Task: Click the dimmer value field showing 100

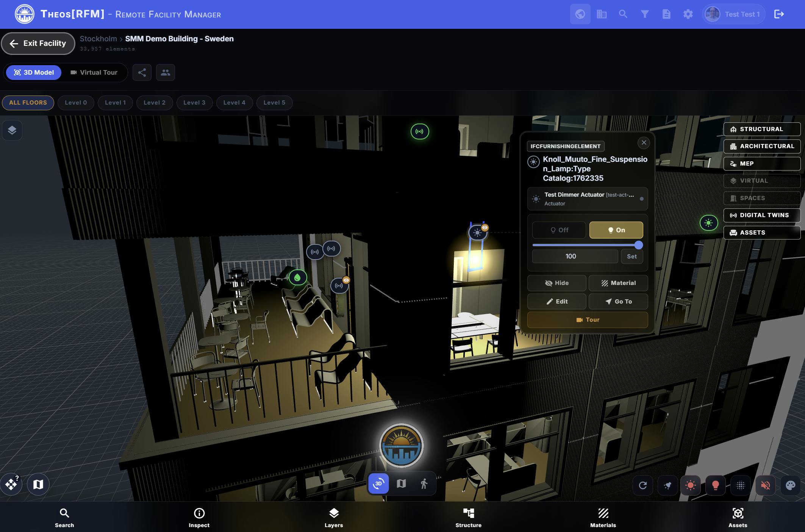Action: [575, 257]
